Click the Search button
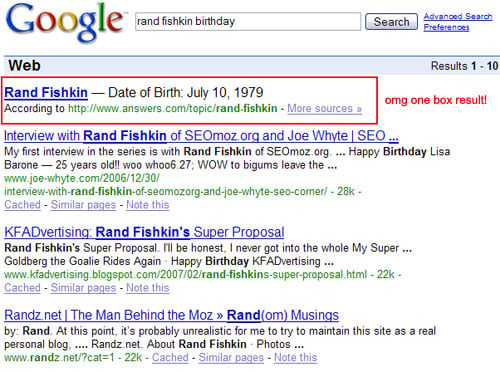This screenshot has width=500, height=372. 391,22
